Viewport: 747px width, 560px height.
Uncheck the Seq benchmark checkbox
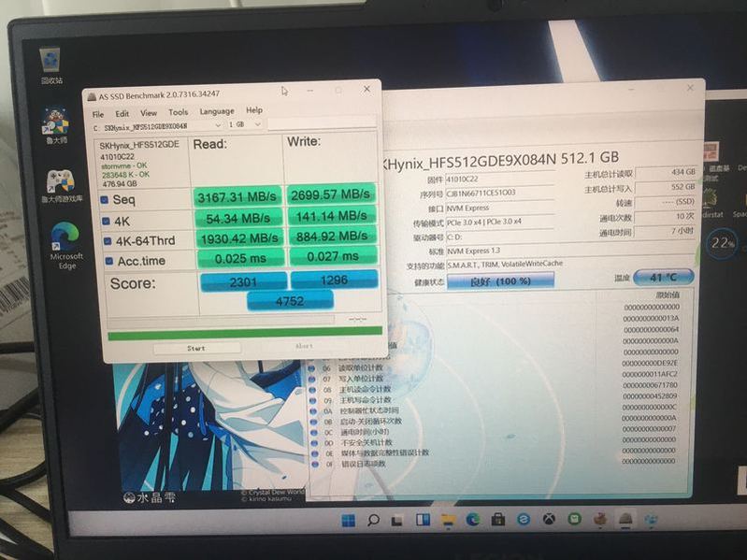(105, 199)
